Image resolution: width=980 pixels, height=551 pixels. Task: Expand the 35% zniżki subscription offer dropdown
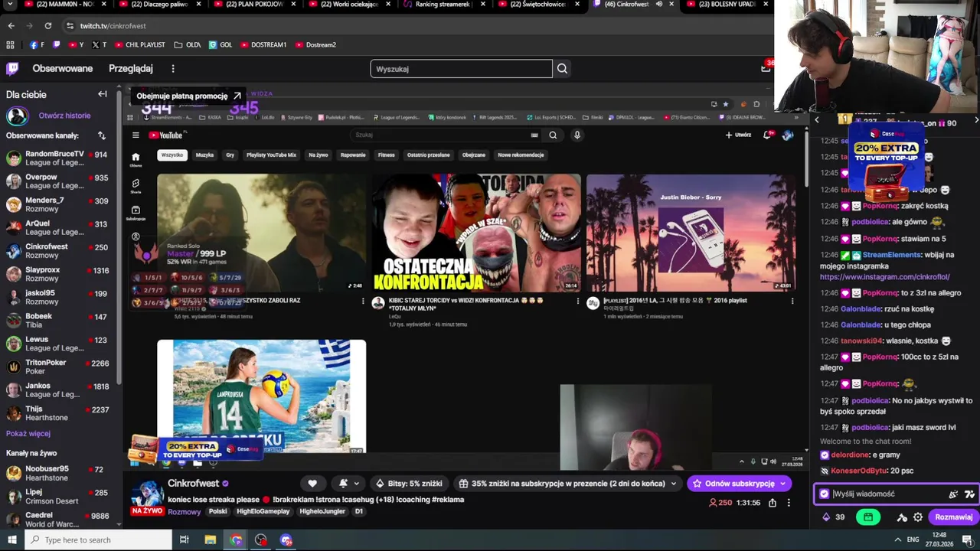coord(674,484)
